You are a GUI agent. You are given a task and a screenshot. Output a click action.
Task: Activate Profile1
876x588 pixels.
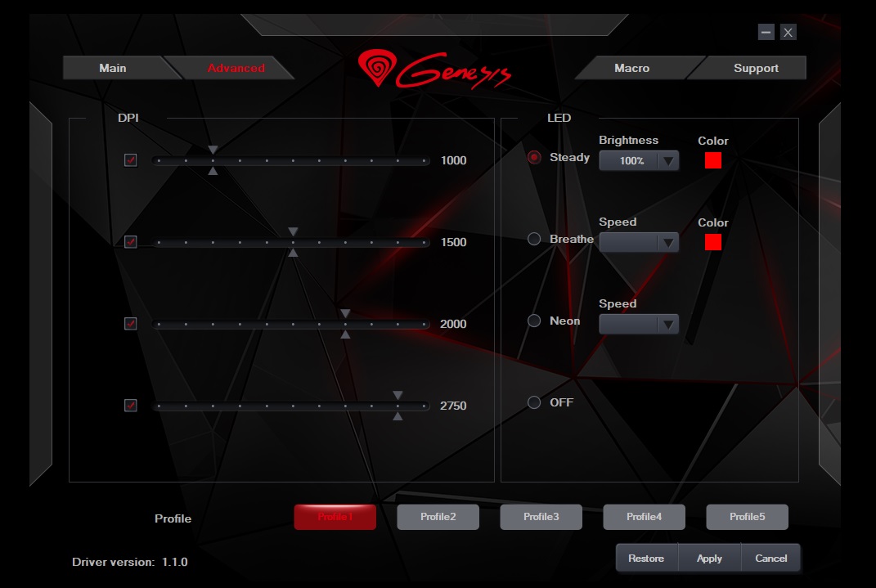point(335,517)
